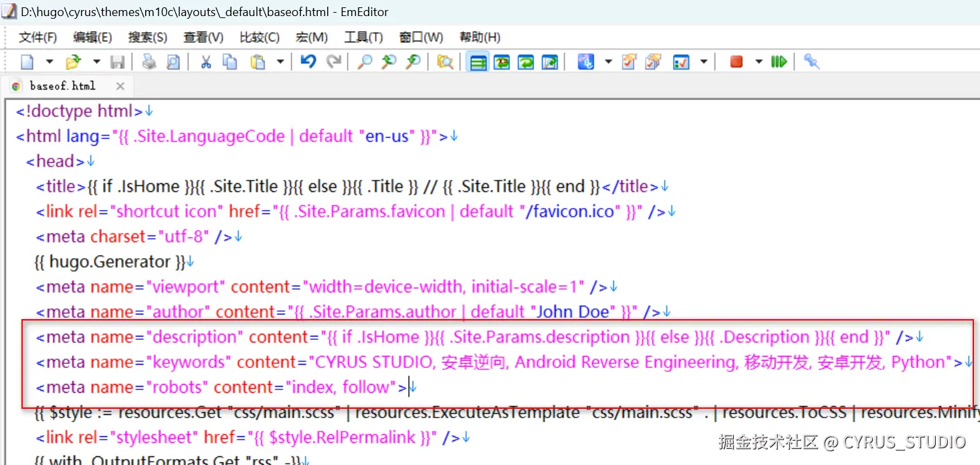Screen dimensions: 980x465
Task: Click the Open folder icon
Action: [73, 62]
